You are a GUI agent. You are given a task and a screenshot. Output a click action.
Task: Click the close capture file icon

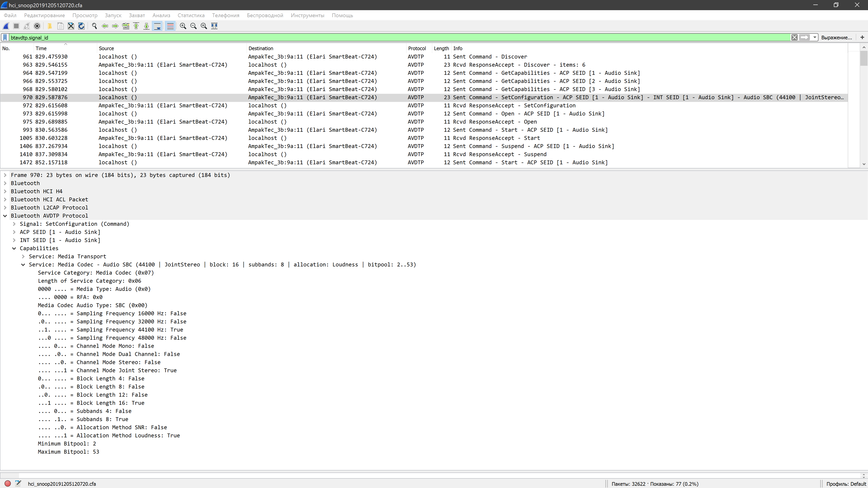click(71, 26)
